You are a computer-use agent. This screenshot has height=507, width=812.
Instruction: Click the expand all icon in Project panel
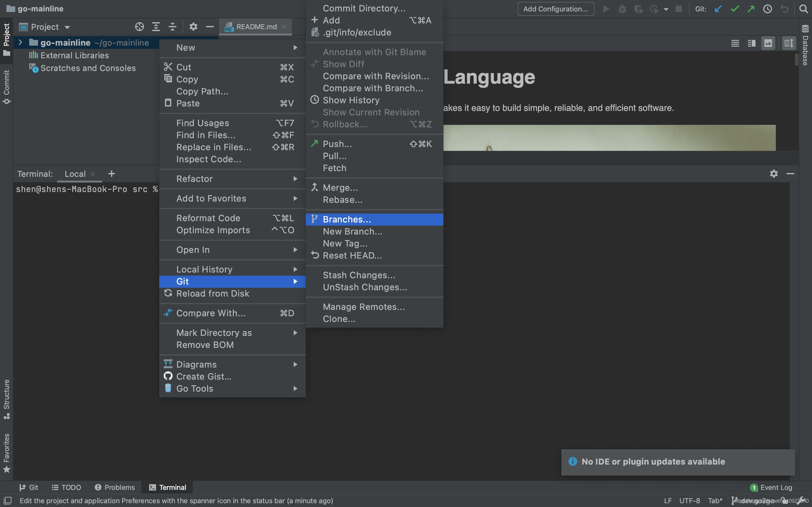[x=156, y=27]
